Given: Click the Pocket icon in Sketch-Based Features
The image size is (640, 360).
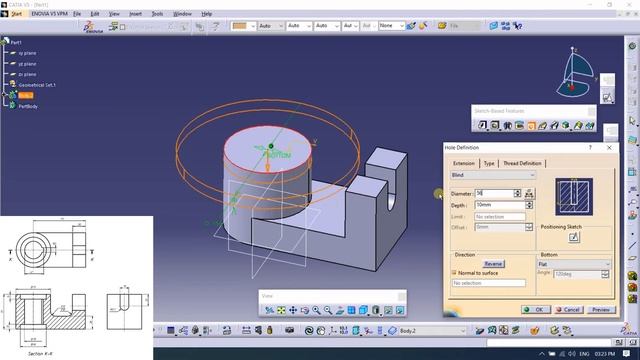Looking at the screenshot, I should point(495,126).
